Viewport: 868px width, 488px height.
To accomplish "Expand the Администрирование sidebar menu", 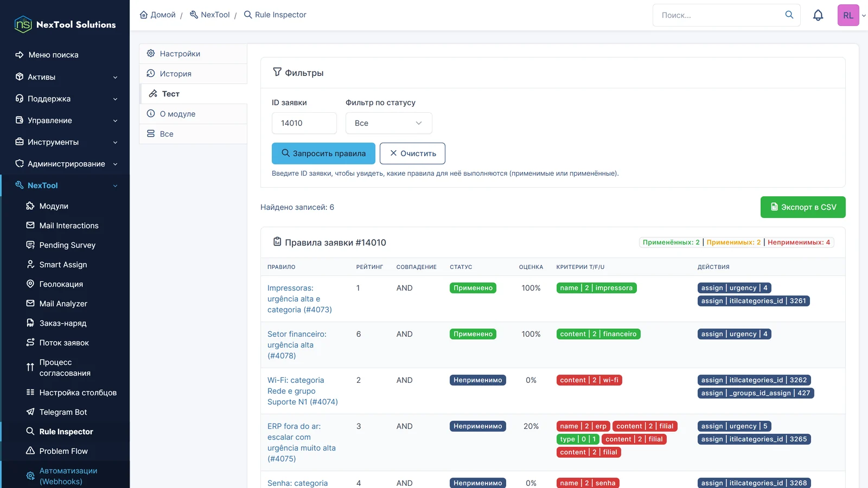I will 66,164.
